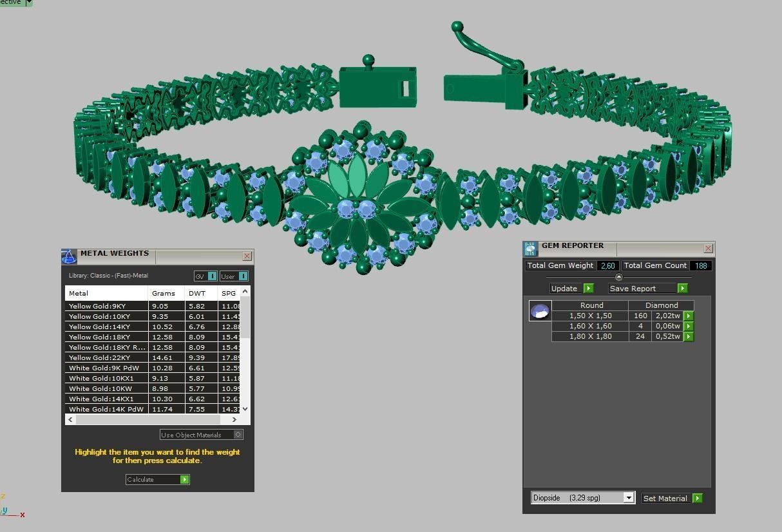Click the green arrow beside Set Material

coord(698,498)
